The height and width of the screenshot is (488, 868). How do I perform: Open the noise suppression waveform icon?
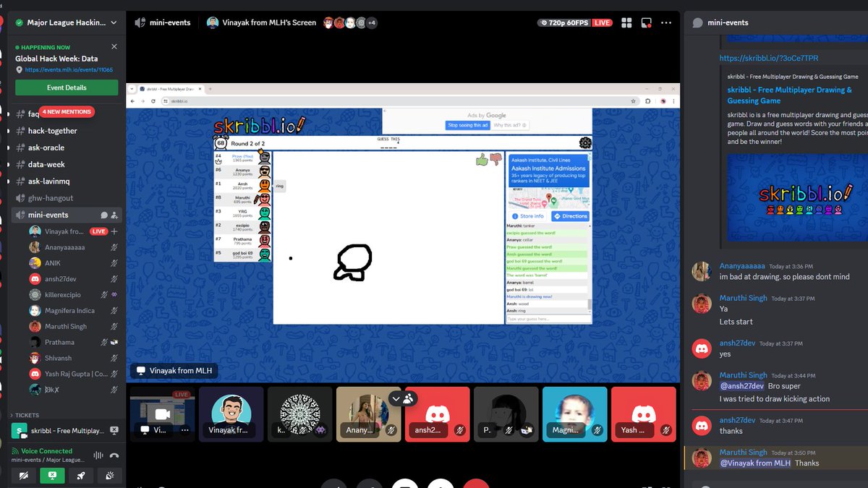(98, 455)
